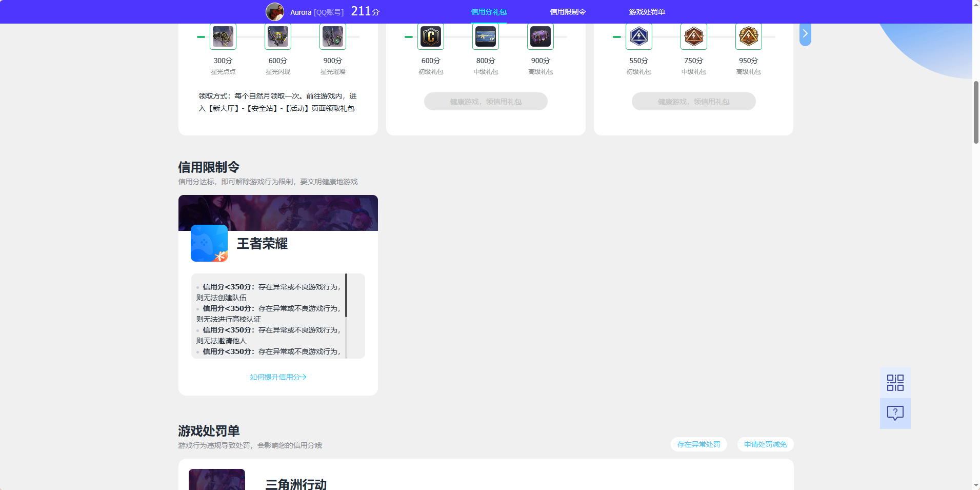Click 申请处罚减免 button
The width and height of the screenshot is (980, 490).
coord(766,444)
